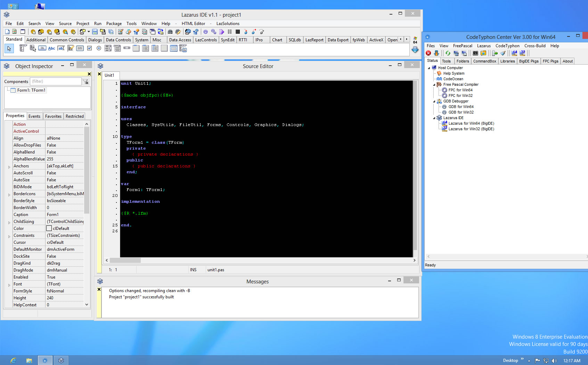Switch to the Events tab in Object Inspector
This screenshot has height=365, width=588.
click(34, 116)
